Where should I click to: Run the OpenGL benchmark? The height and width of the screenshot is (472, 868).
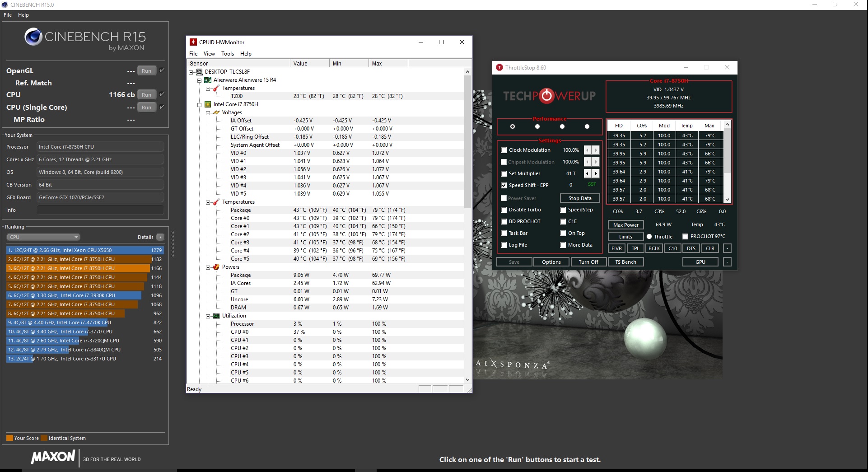point(146,70)
